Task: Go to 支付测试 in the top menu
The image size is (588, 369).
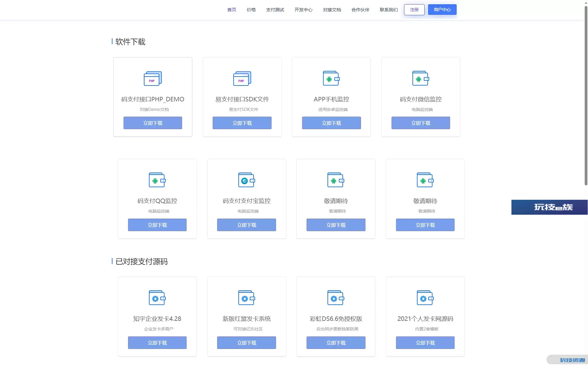Action: pos(275,10)
